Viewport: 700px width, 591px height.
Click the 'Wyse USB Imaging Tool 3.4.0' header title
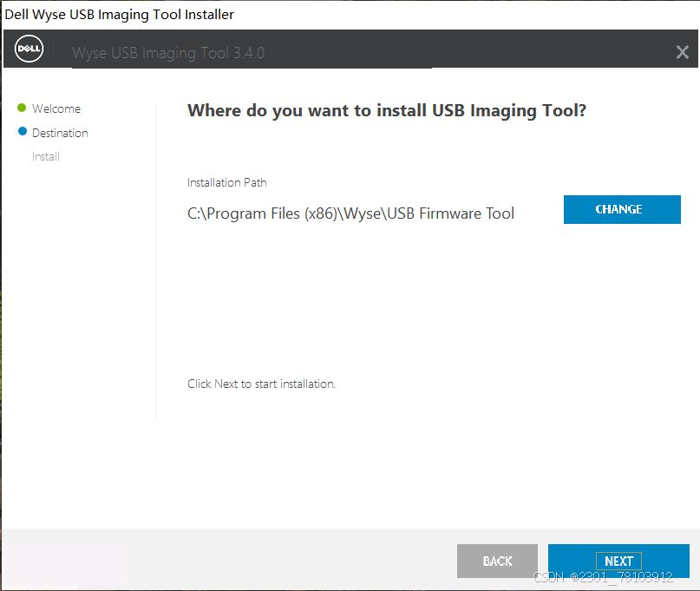(168, 53)
